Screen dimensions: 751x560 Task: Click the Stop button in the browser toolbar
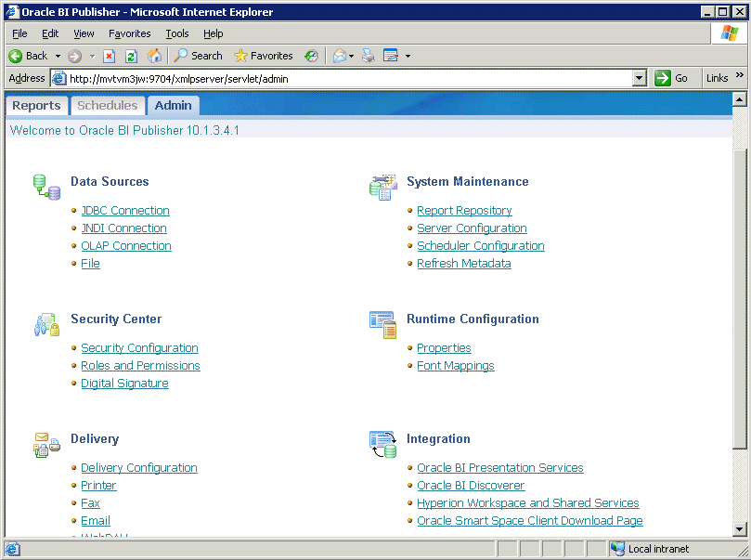[109, 56]
